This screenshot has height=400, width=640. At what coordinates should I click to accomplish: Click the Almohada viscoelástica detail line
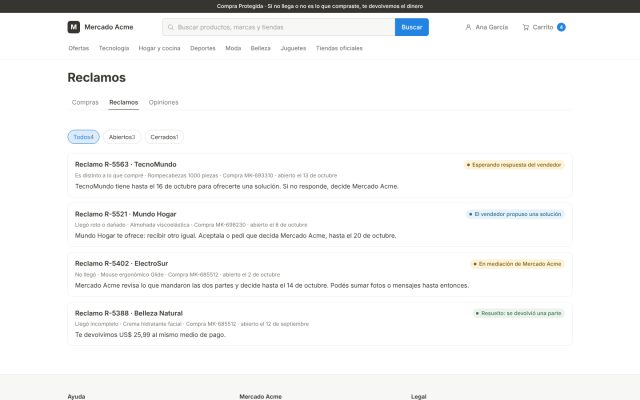[x=191, y=225]
